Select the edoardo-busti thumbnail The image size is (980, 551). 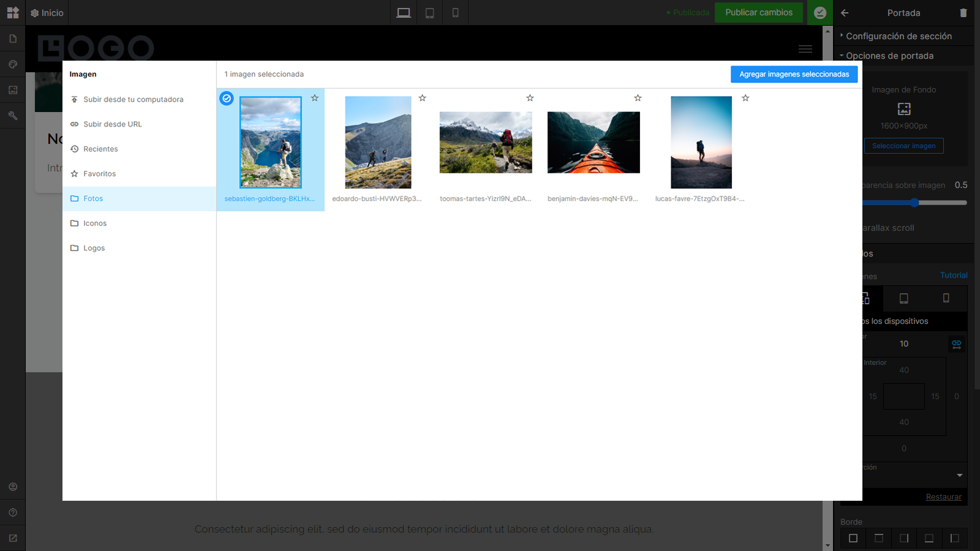pyautogui.click(x=378, y=142)
